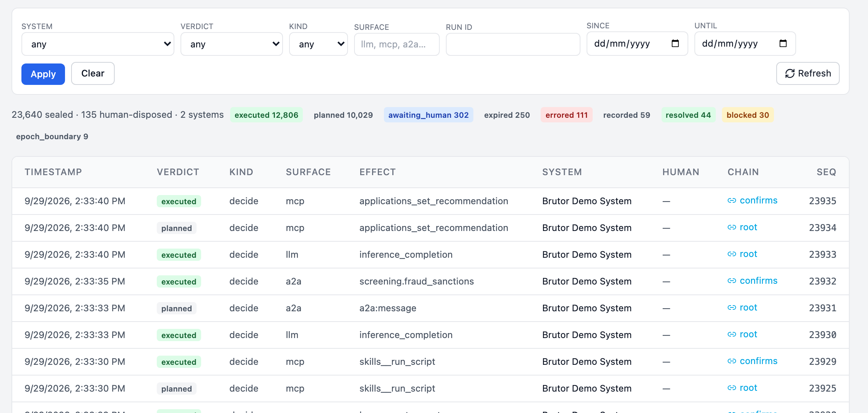Screen dimensions: 868x413
Task: Open the confirms chain link for seq 23935
Action: pyautogui.click(x=752, y=200)
